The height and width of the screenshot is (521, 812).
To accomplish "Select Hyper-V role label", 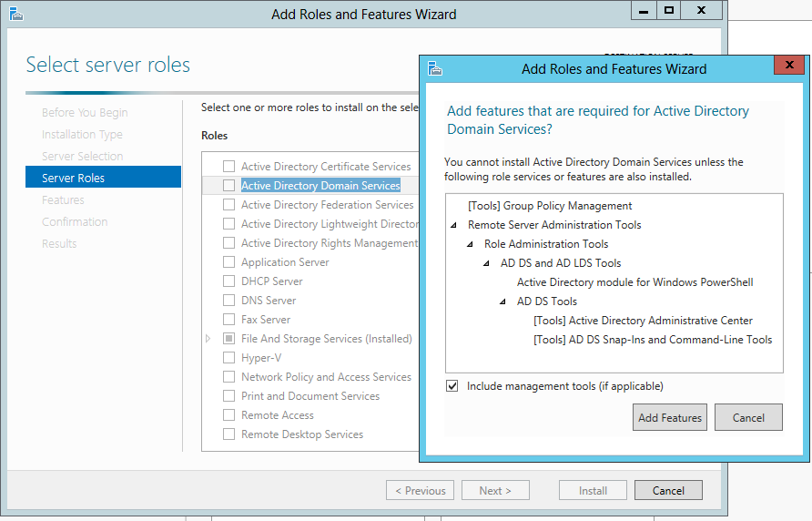I will tap(261, 358).
